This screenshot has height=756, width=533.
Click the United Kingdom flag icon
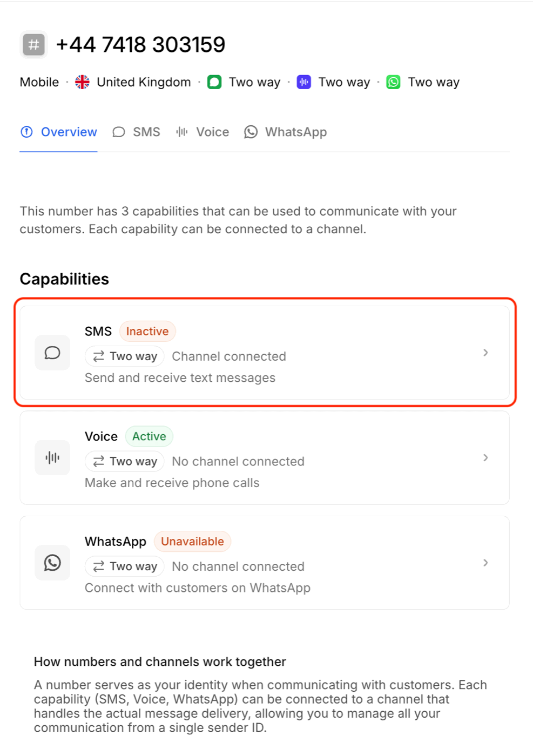(82, 82)
